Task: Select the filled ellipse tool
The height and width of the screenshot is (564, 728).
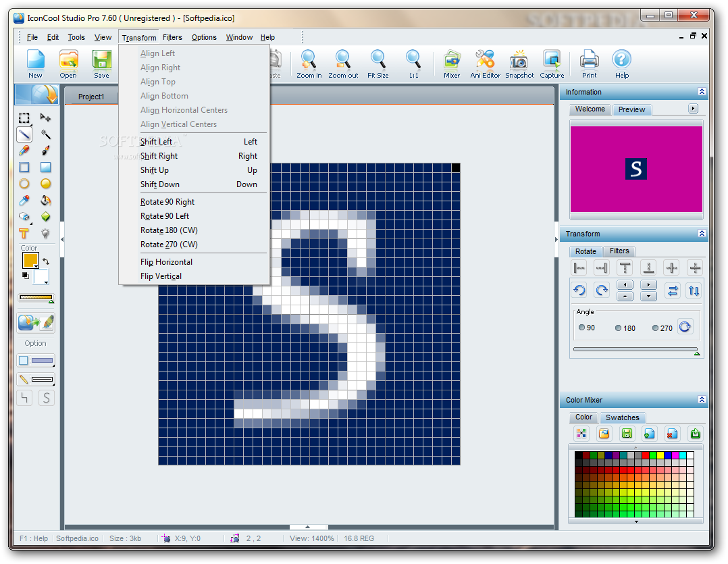Action: click(45, 184)
